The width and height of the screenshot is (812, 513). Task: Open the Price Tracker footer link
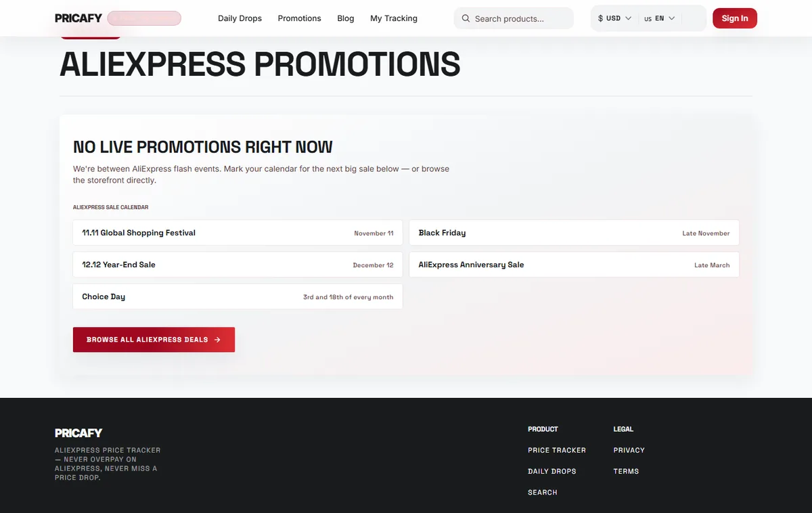tap(557, 450)
